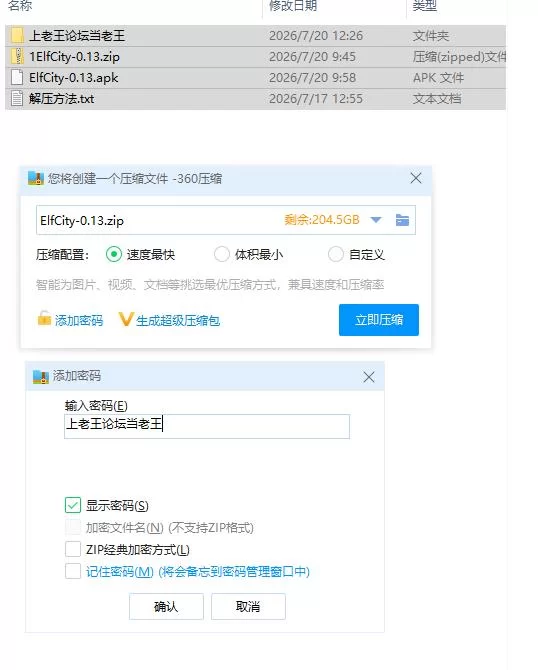Click the 上老王论坛当老王 folder icon
Viewport: 538px width, 670px height.
[x=17, y=35]
